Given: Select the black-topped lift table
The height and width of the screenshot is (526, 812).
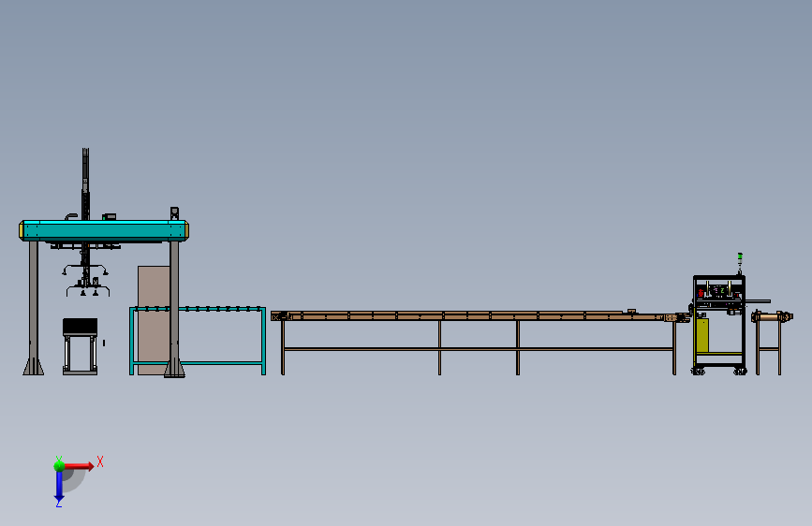Looking at the screenshot, I should [x=81, y=346].
